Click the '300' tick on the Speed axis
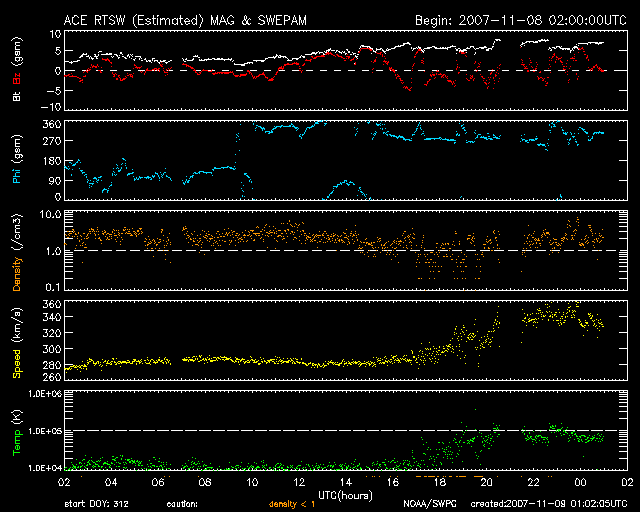The width and height of the screenshot is (640, 512). pos(52,349)
